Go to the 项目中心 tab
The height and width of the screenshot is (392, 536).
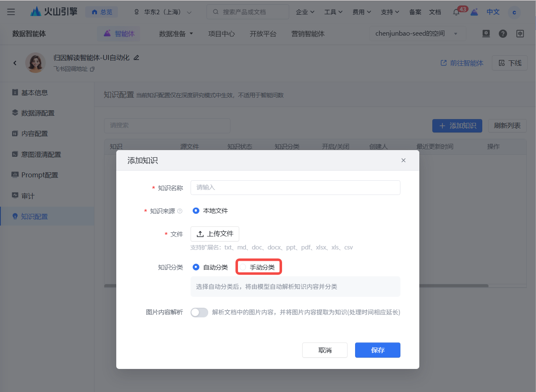click(x=222, y=34)
